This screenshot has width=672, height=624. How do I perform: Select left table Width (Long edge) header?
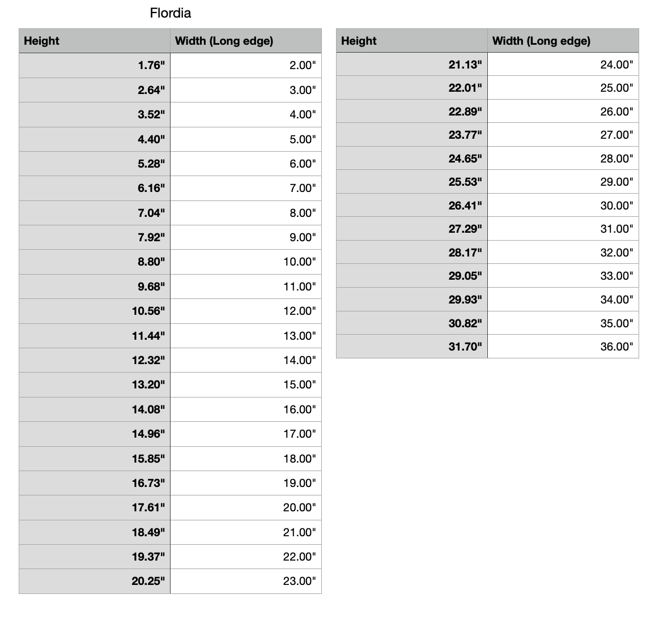tap(245, 41)
